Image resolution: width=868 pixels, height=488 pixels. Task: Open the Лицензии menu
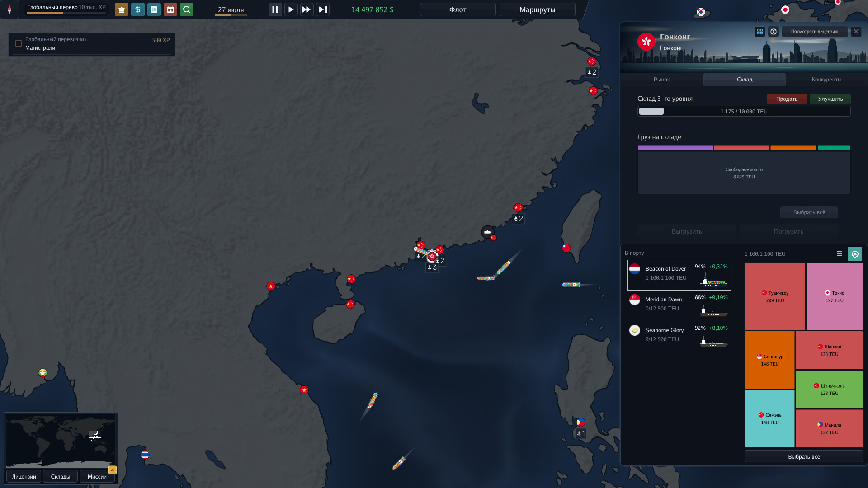[x=24, y=476]
